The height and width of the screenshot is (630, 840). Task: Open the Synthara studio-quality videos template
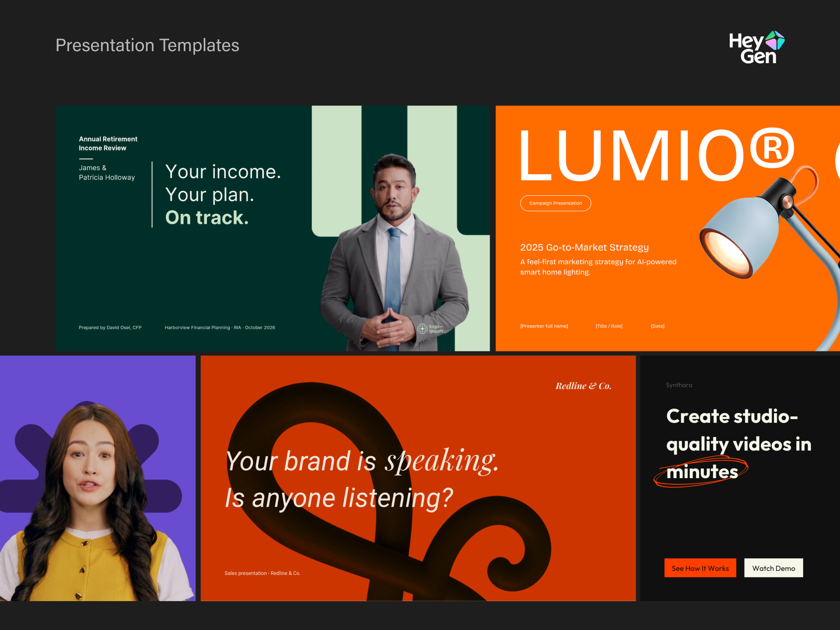(x=740, y=478)
